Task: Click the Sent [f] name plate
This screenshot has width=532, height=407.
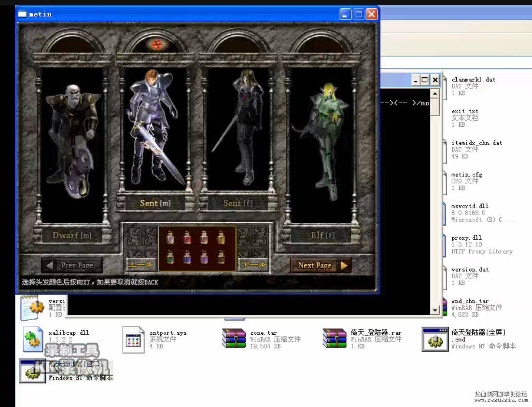Action: [x=238, y=203]
